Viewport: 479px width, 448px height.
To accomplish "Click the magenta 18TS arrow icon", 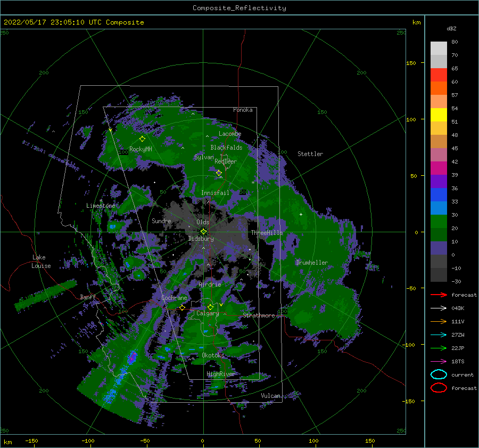I will click(x=439, y=362).
